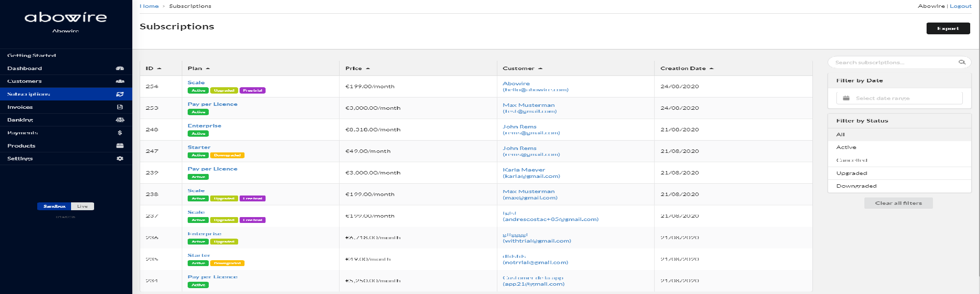This screenshot has height=294, width=980.
Task: Open the Logout link
Action: pyautogui.click(x=960, y=6)
